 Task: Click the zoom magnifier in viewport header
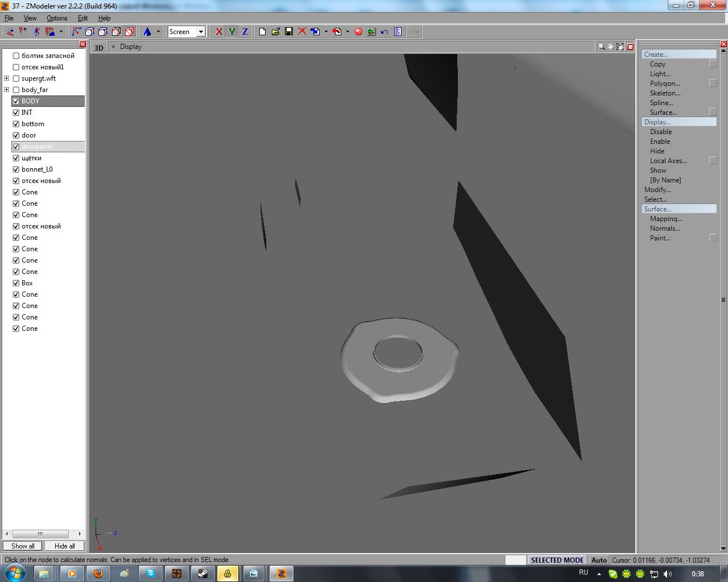601,47
